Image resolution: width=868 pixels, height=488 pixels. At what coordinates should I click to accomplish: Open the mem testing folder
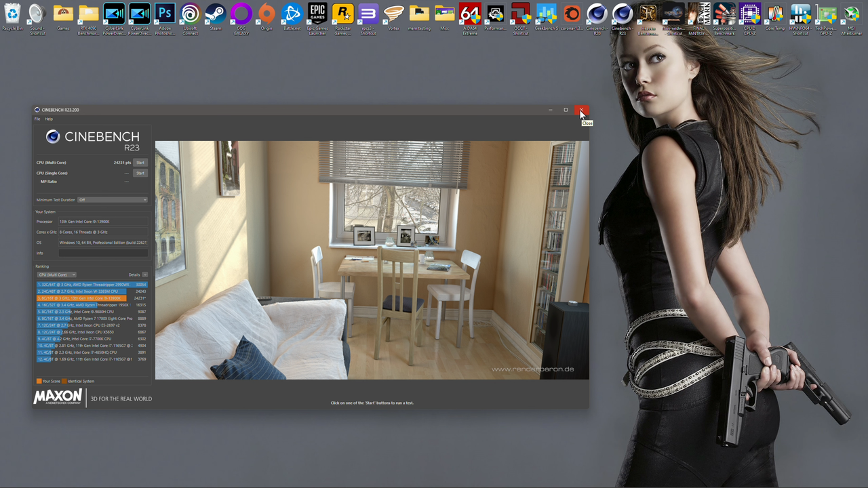point(419,18)
